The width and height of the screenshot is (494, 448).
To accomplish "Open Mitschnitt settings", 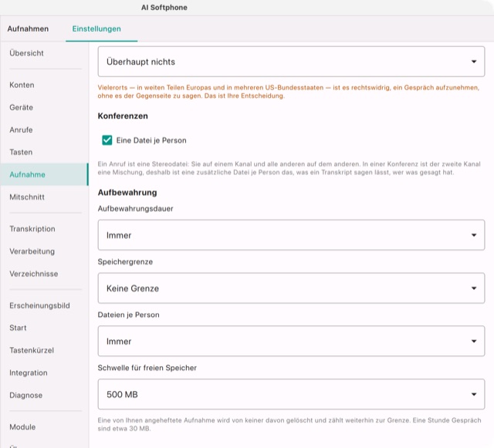I will (44, 197).
